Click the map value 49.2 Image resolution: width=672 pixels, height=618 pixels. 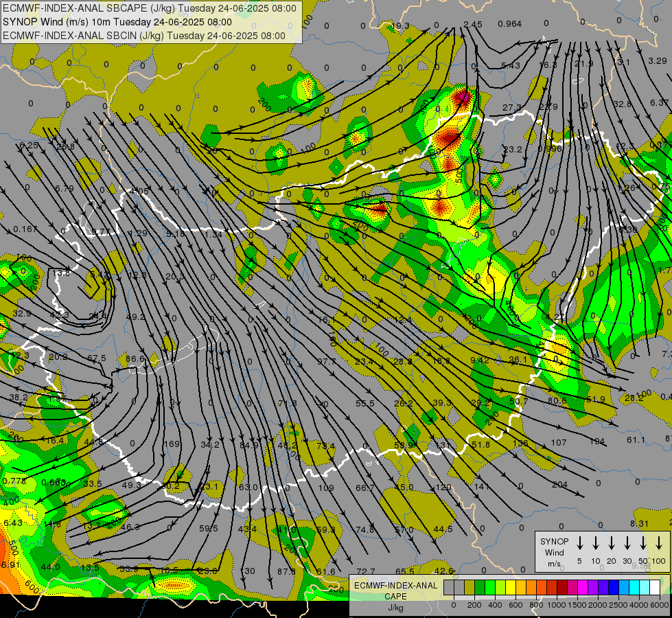coord(135,317)
